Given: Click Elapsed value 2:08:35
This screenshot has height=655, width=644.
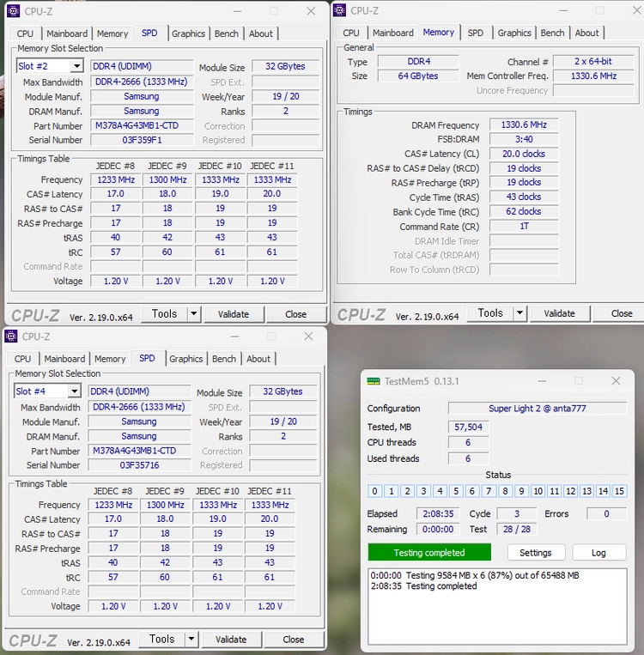Looking at the screenshot, I should pyautogui.click(x=438, y=513).
